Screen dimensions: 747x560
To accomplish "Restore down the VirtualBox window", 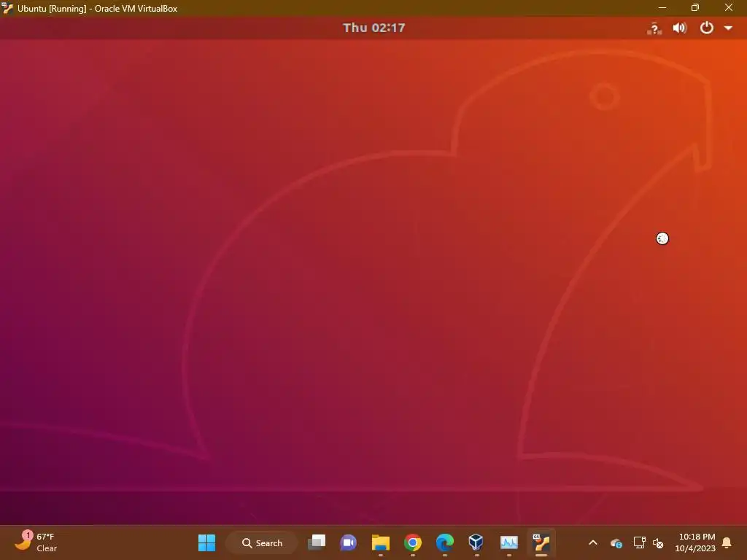I will tap(695, 7).
